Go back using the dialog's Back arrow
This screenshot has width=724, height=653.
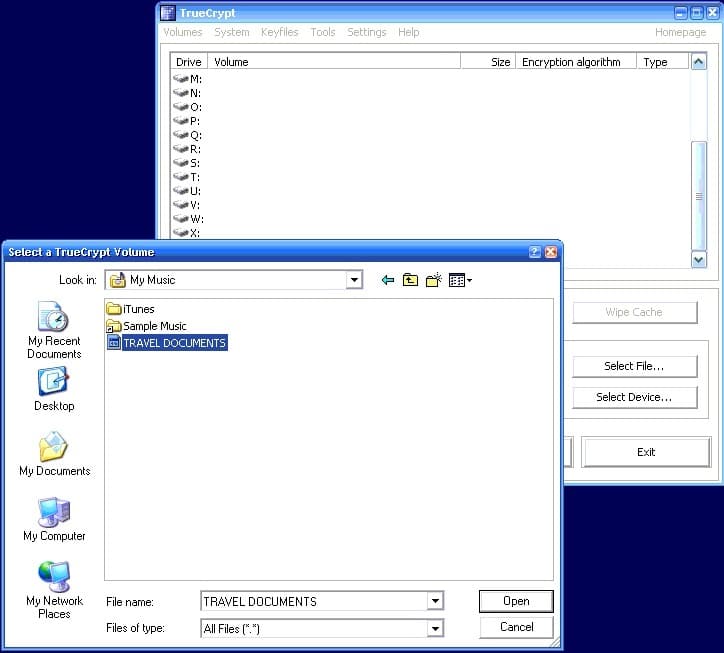pos(388,280)
